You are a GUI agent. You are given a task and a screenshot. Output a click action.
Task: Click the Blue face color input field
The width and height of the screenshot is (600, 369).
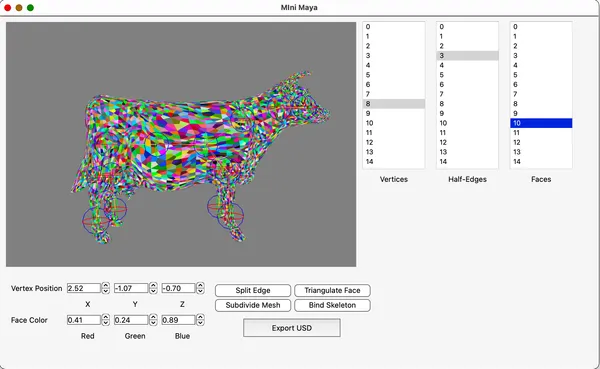coord(178,320)
